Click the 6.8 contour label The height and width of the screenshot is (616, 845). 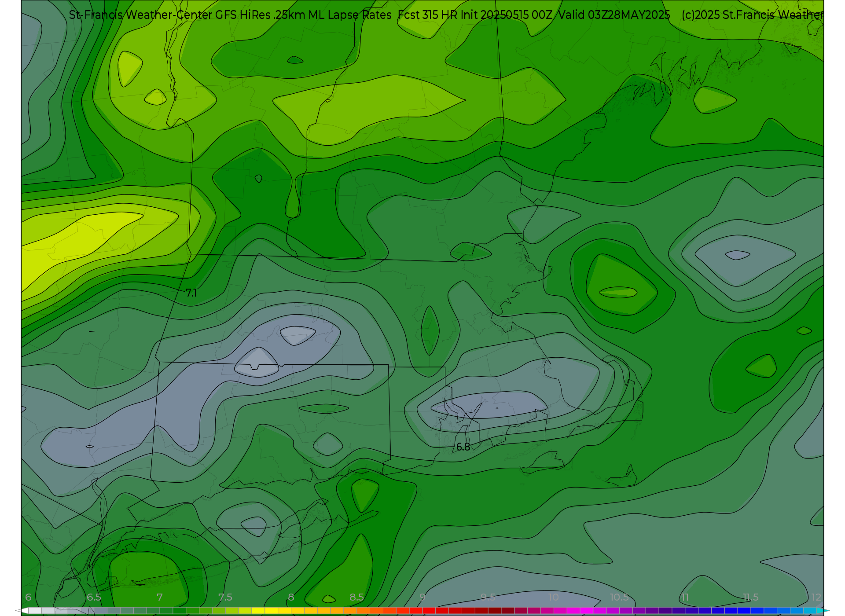pyautogui.click(x=463, y=447)
